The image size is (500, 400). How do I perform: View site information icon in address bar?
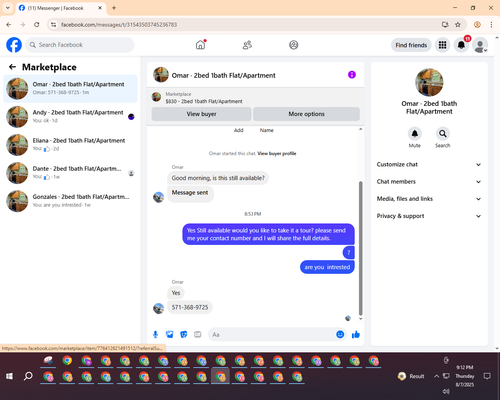(x=53, y=25)
